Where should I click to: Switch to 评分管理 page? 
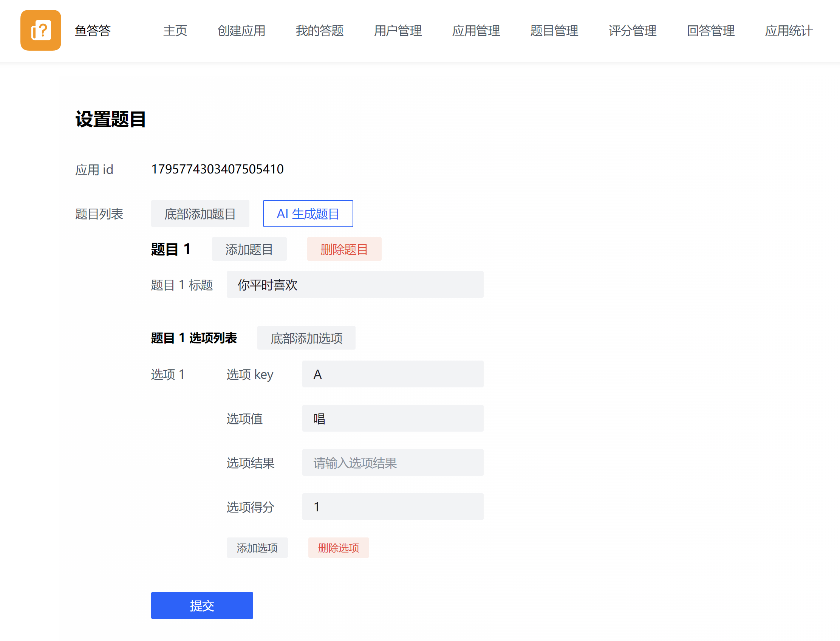[632, 31]
